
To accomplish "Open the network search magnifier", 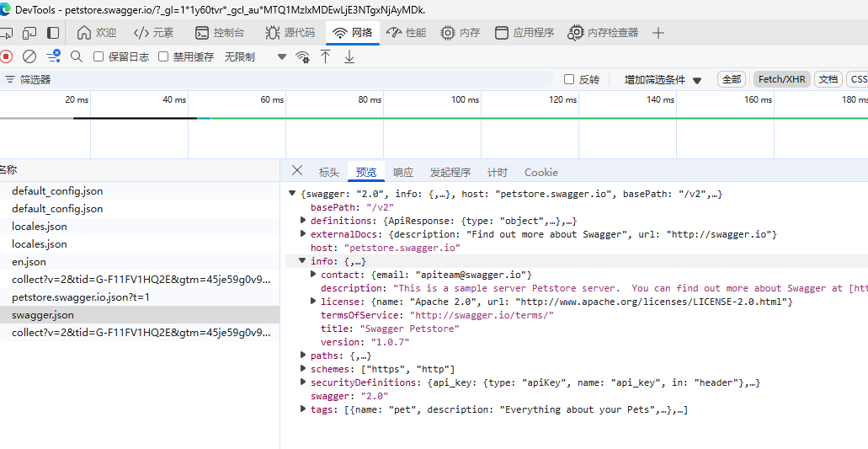I will pyautogui.click(x=77, y=56).
